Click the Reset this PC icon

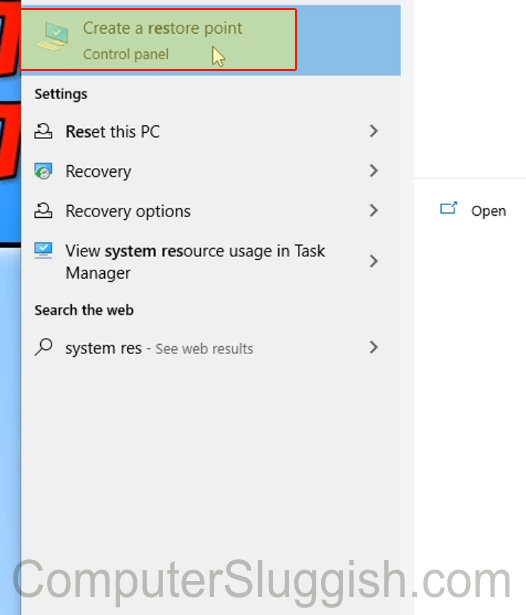point(43,131)
